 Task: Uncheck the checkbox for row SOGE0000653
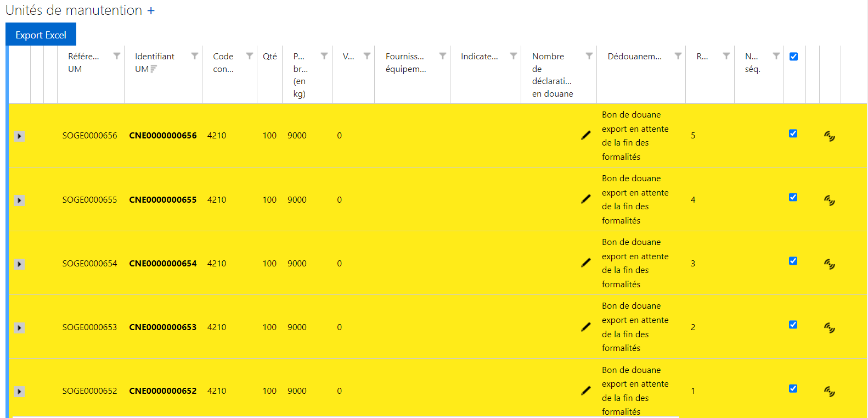coord(793,325)
